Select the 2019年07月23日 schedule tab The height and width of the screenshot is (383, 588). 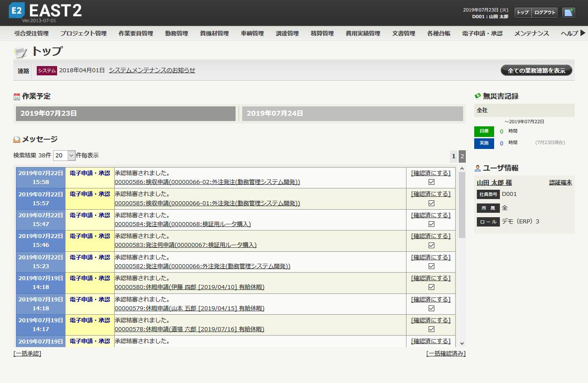point(126,113)
